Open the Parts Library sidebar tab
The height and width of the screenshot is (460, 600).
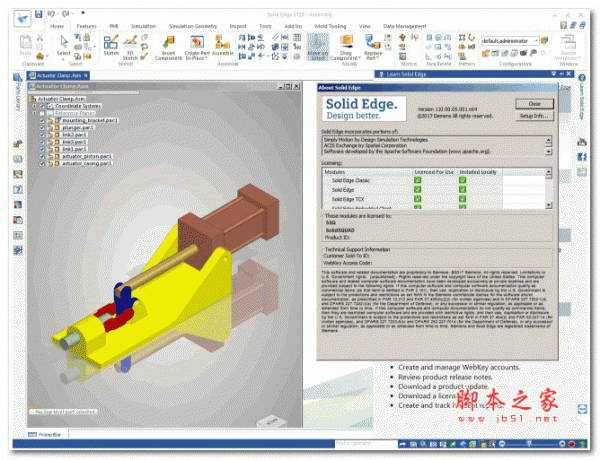18,91
